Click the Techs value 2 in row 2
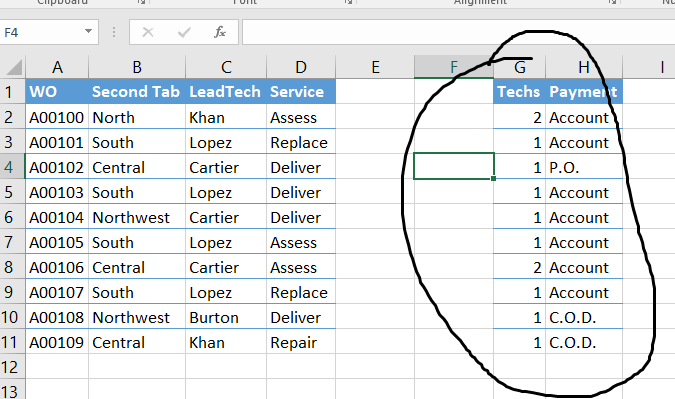 pyautogui.click(x=519, y=117)
